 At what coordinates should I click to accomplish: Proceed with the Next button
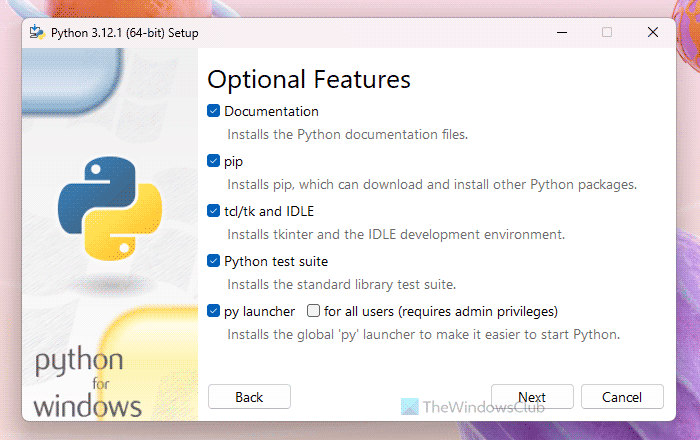click(x=531, y=397)
